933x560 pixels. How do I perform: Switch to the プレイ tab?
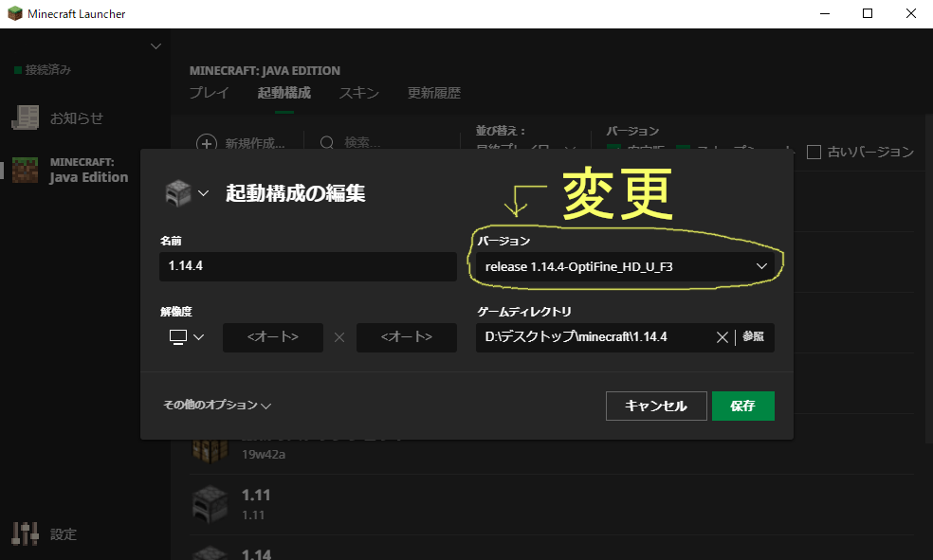coord(210,93)
